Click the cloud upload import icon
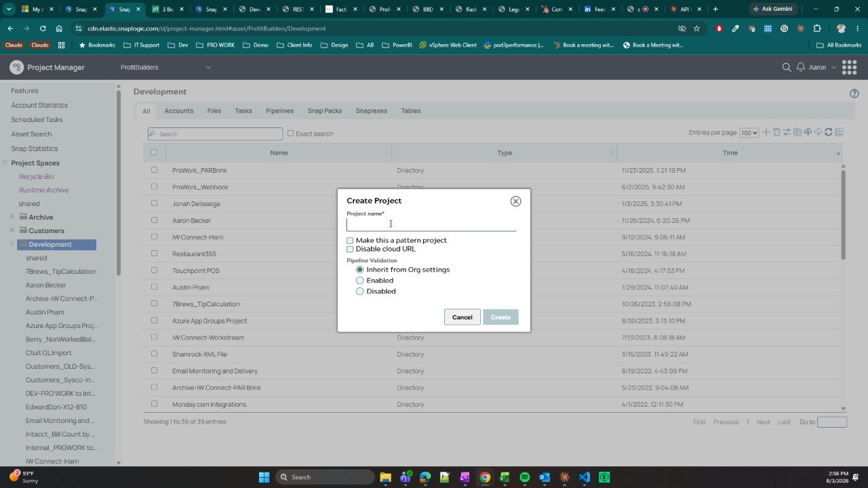The width and height of the screenshot is (868, 488). pyautogui.click(x=808, y=132)
